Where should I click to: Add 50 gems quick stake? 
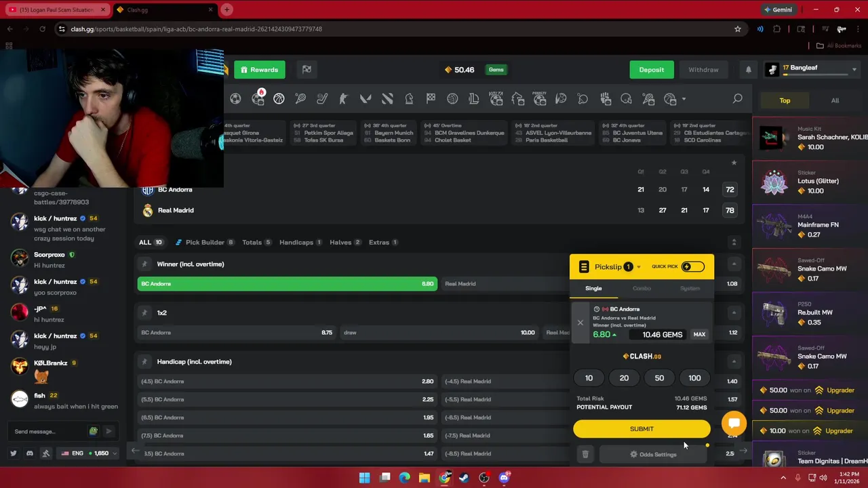click(x=659, y=378)
